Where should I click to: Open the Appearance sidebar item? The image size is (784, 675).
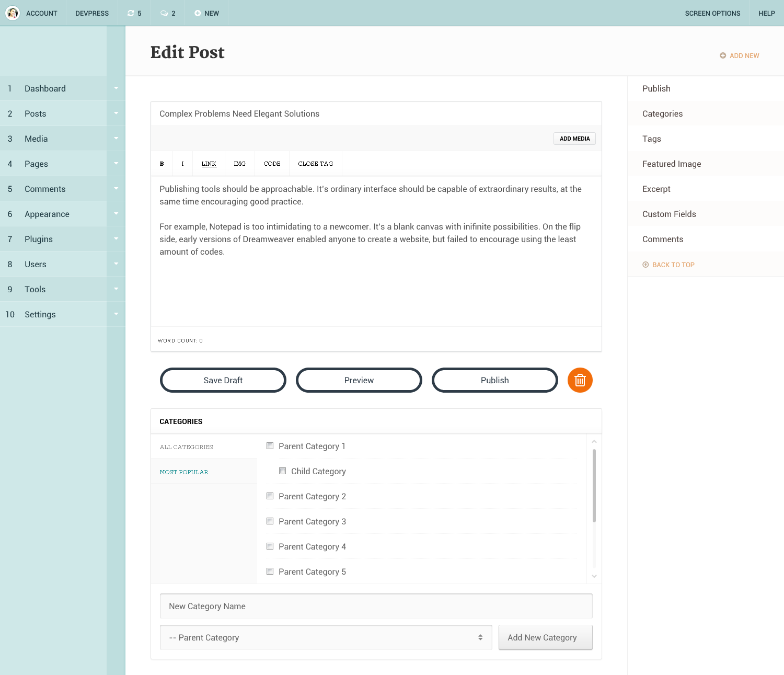[53, 214]
